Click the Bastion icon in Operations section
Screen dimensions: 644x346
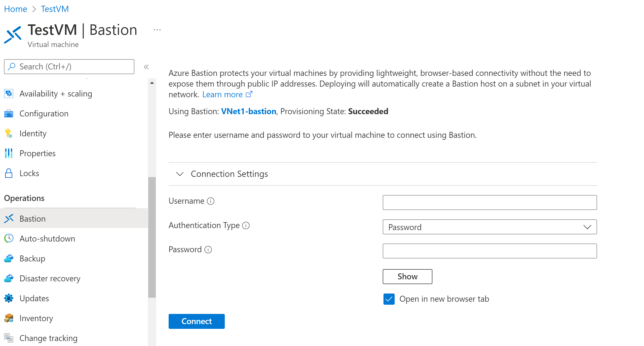click(x=9, y=218)
